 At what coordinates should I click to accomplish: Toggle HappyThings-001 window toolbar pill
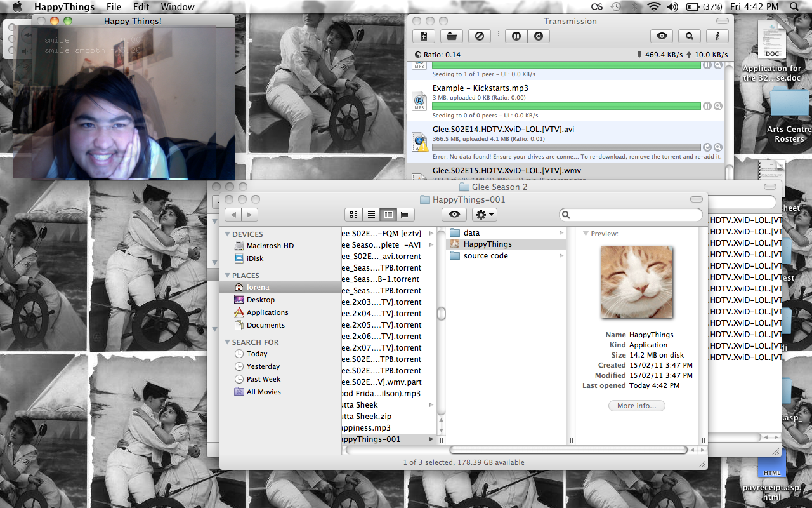coord(698,199)
